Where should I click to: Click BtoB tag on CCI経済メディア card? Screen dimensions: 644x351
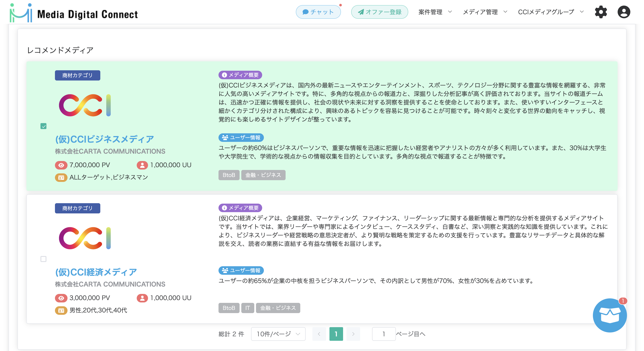[229, 308]
